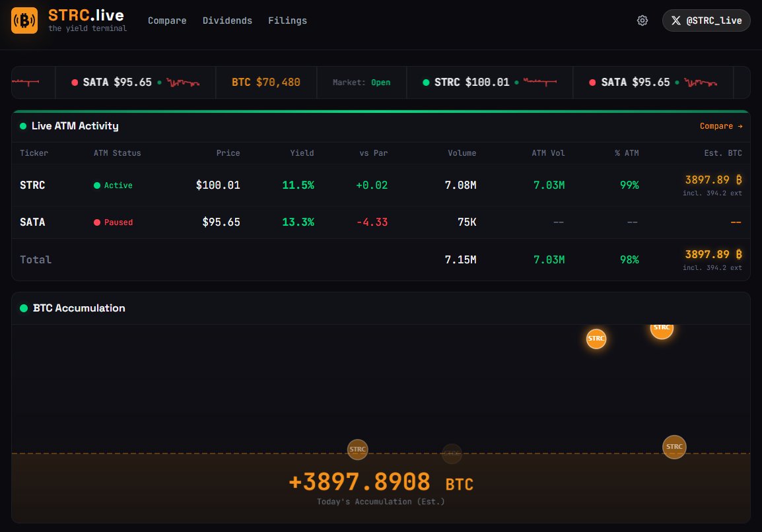Open the Filings navigation menu item
762x532 pixels.
(287, 20)
